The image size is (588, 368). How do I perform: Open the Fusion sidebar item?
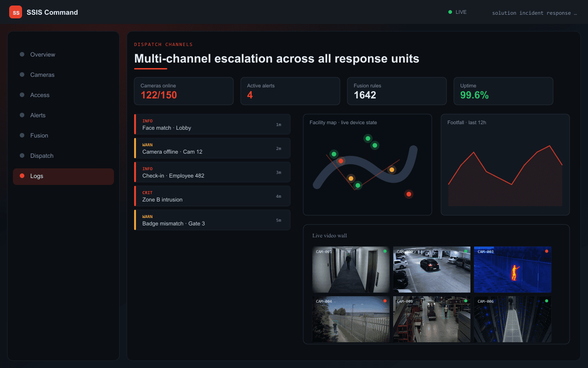[x=63, y=135]
